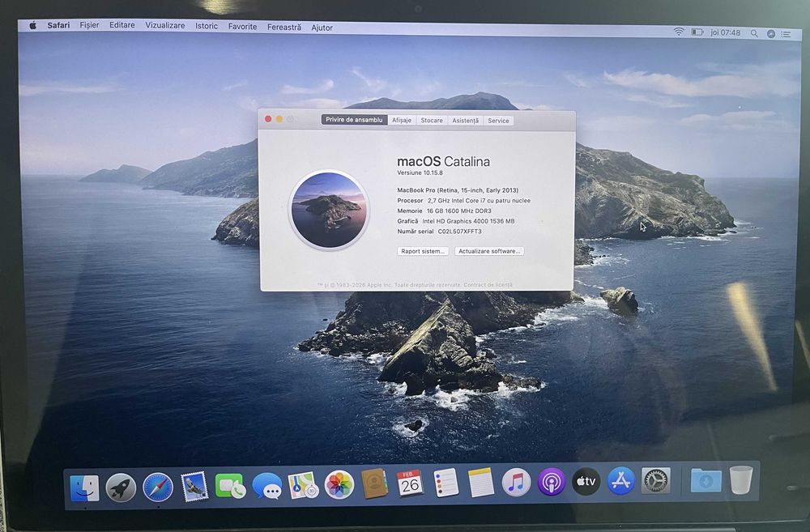Click the Contract de licență link
The width and height of the screenshot is (810, 532).
click(x=488, y=284)
